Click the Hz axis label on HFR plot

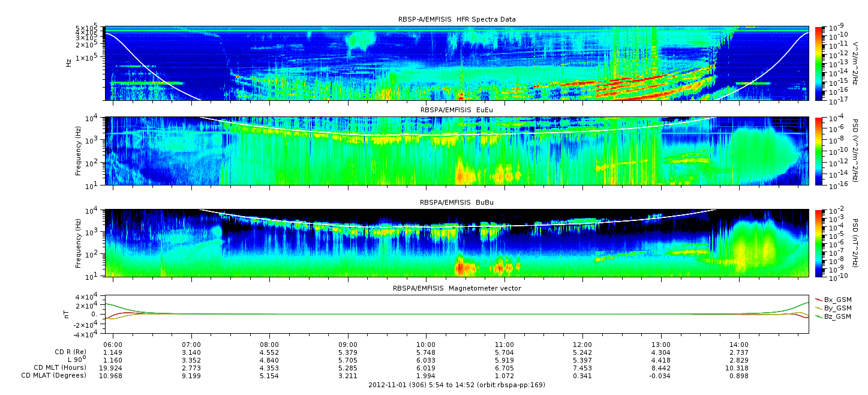(68, 63)
